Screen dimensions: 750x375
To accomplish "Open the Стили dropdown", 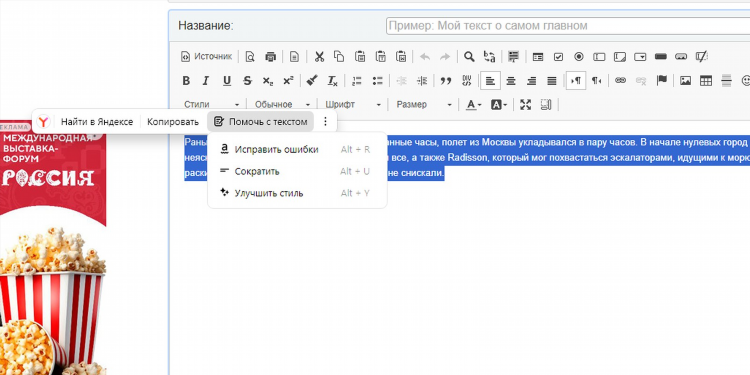I will 211,104.
